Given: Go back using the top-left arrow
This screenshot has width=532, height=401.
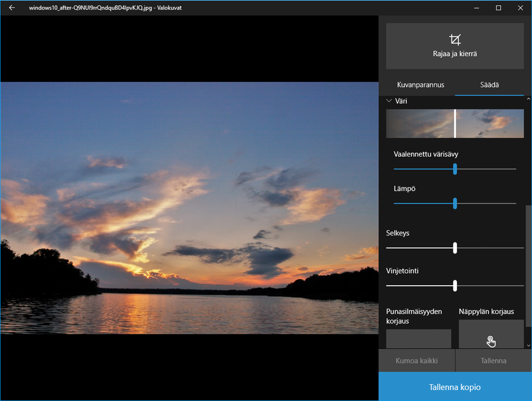Looking at the screenshot, I should (12, 8).
